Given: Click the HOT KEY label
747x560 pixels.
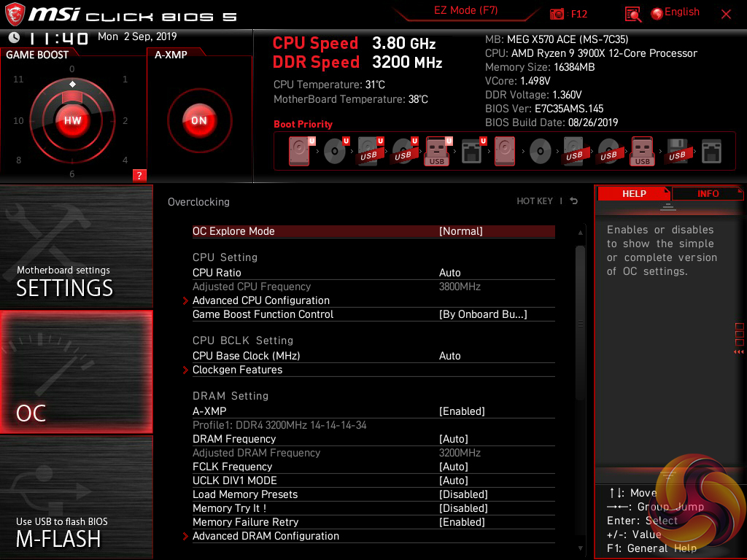Looking at the screenshot, I should pyautogui.click(x=535, y=201).
